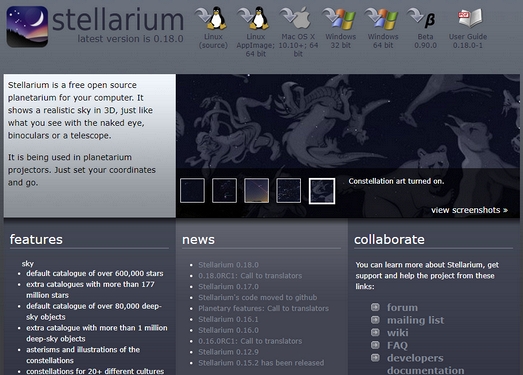Click the stellarium title text
The height and width of the screenshot is (375, 523).
pos(118,19)
